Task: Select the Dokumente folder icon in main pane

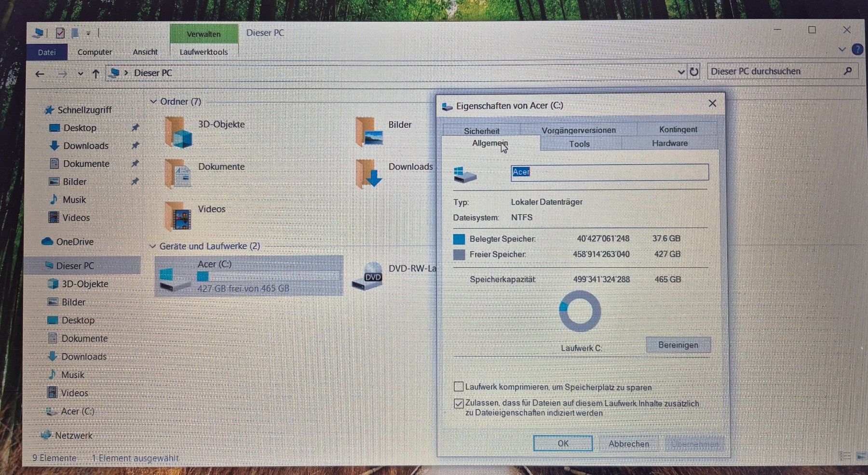Action: click(x=177, y=174)
